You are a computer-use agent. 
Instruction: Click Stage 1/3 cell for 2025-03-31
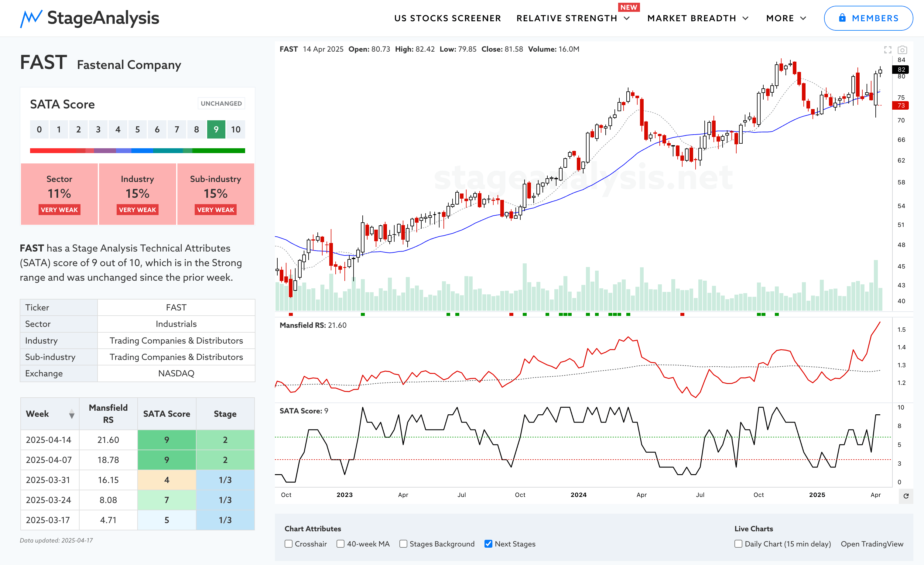tap(225, 480)
